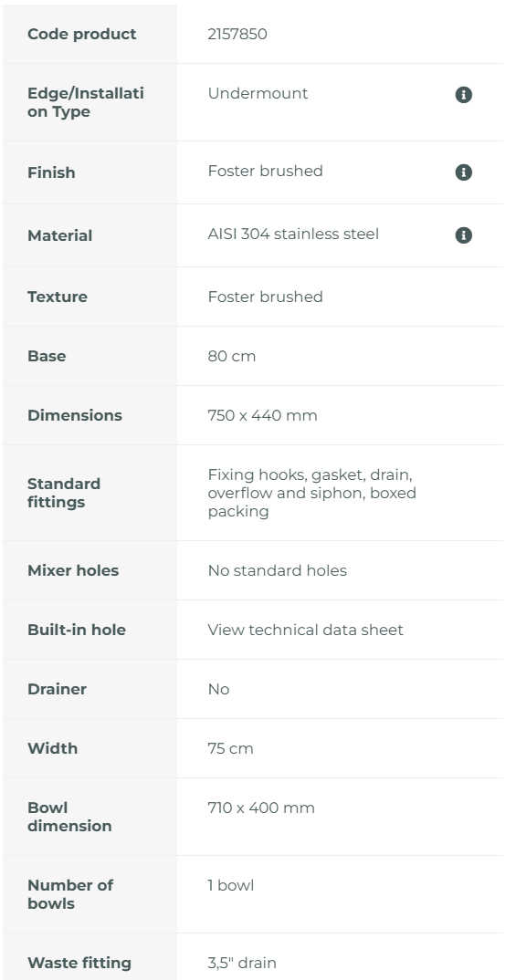516x980 pixels.
Task: Select product code 2157850
Action: pyautogui.click(x=237, y=35)
